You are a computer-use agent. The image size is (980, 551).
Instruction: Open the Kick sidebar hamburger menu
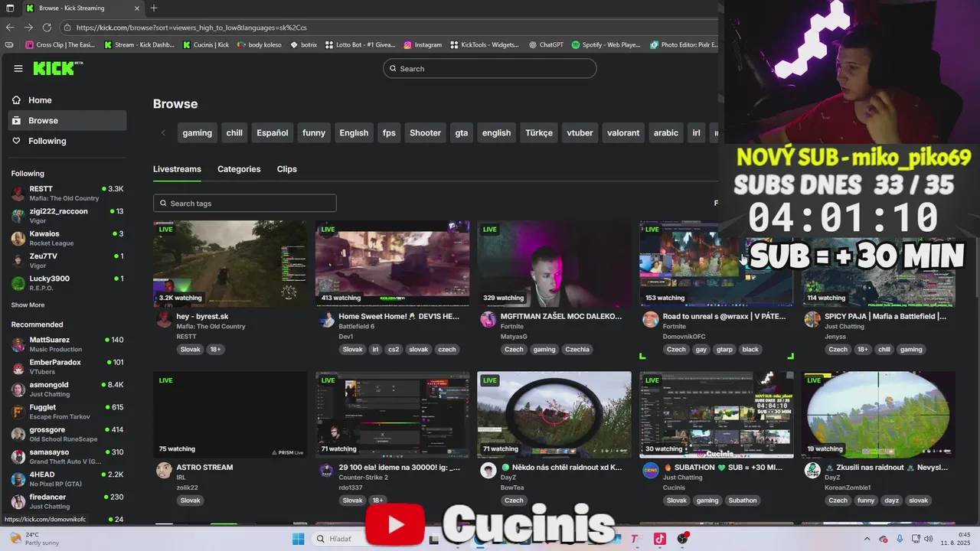coord(18,68)
